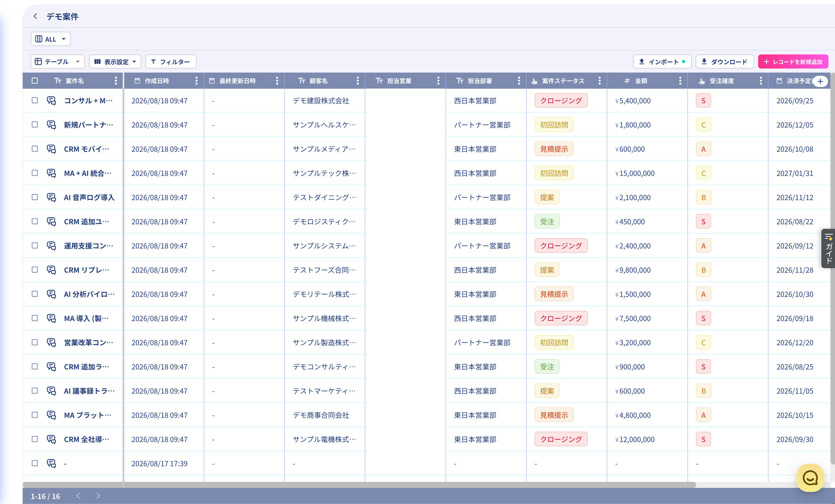Check the 運用支援コン… row checkbox
Image resolution: width=835 pixels, height=504 pixels.
[x=35, y=245]
